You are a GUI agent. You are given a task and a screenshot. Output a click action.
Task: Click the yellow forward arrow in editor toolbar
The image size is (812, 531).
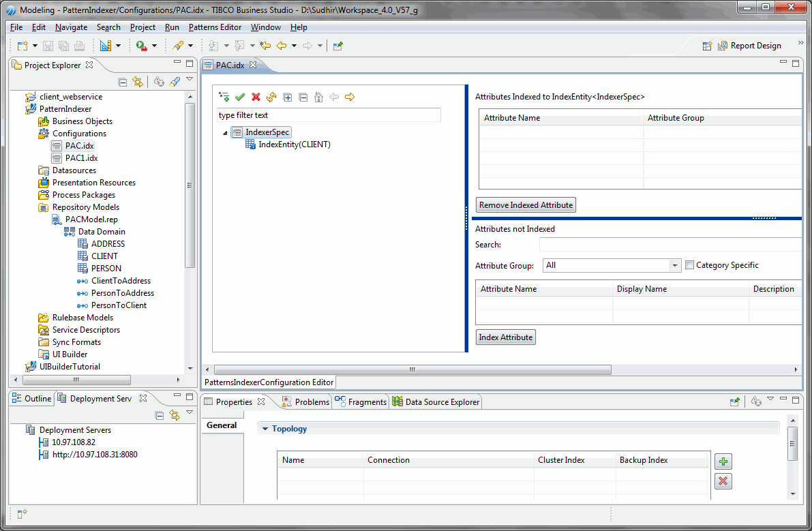click(x=350, y=97)
